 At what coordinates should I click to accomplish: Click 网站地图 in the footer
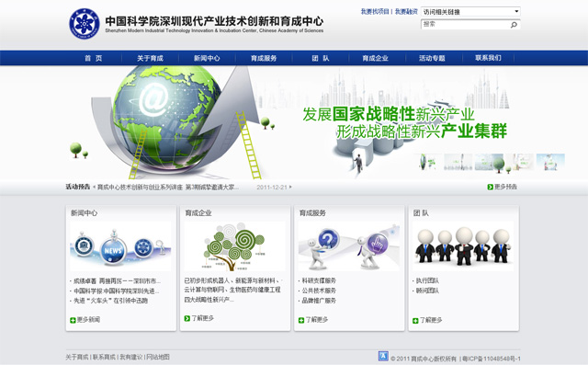click(158, 357)
